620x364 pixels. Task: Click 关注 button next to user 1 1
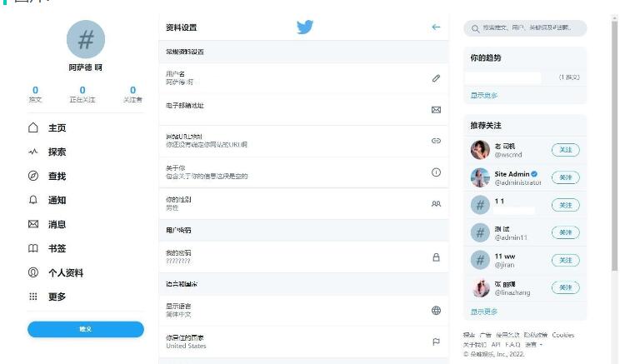tap(566, 205)
